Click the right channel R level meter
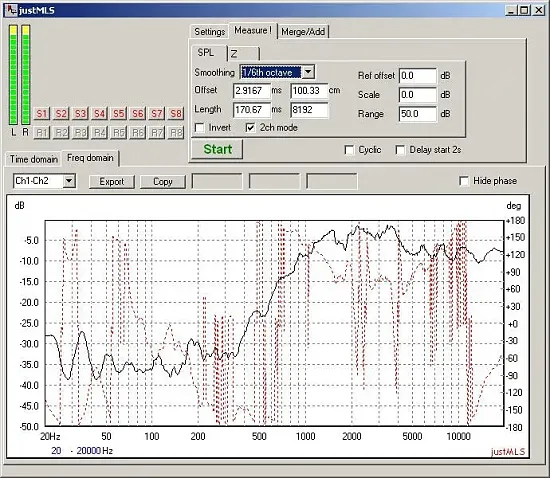This screenshot has width=550, height=478. point(26,75)
